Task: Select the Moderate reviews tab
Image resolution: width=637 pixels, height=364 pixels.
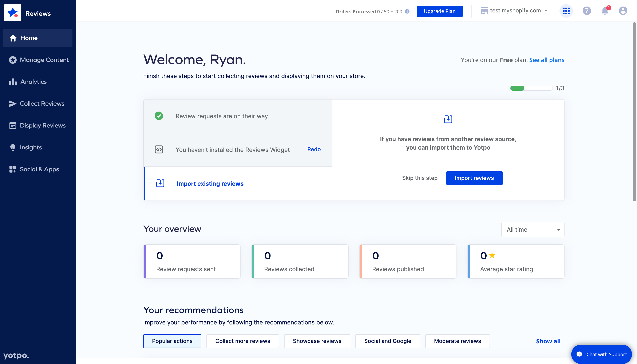Action: click(458, 341)
